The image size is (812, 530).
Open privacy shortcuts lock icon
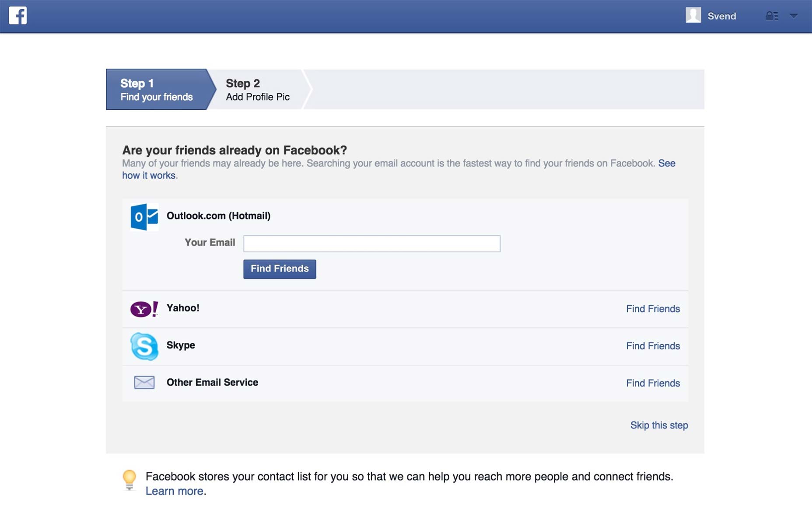click(772, 16)
